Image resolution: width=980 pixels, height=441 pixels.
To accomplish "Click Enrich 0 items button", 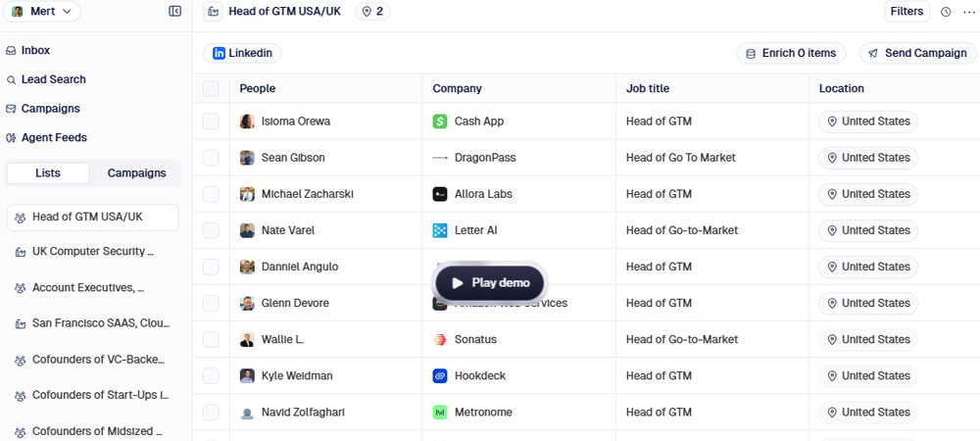I will [x=791, y=53].
